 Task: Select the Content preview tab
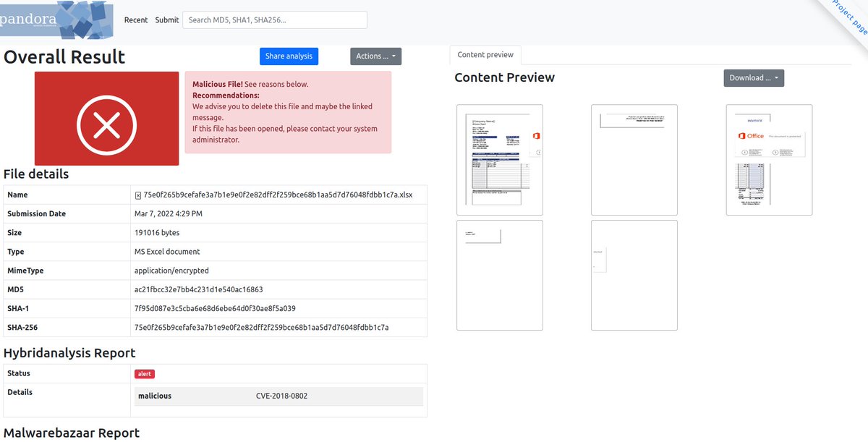tap(485, 55)
